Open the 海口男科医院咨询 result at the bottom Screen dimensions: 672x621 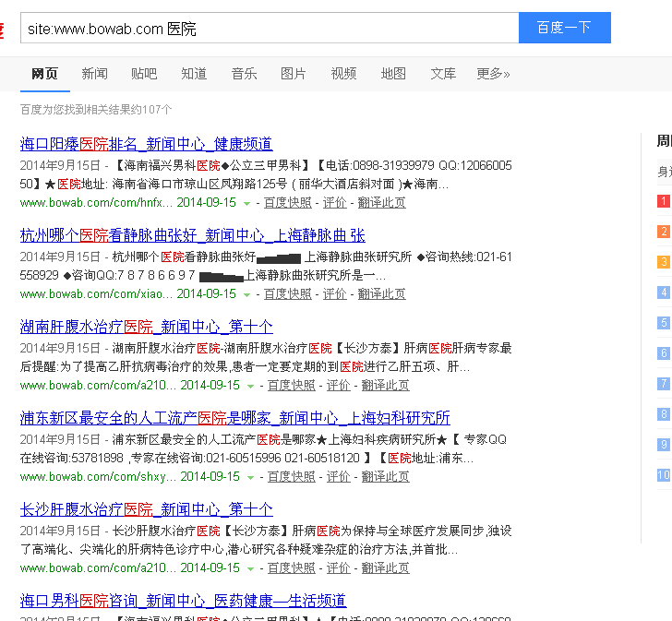click(x=183, y=601)
